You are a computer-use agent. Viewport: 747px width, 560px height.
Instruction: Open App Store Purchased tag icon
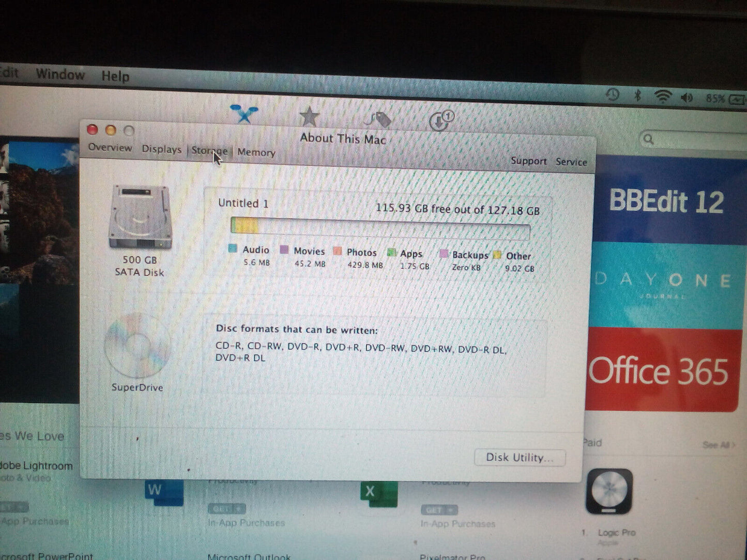pos(379,120)
